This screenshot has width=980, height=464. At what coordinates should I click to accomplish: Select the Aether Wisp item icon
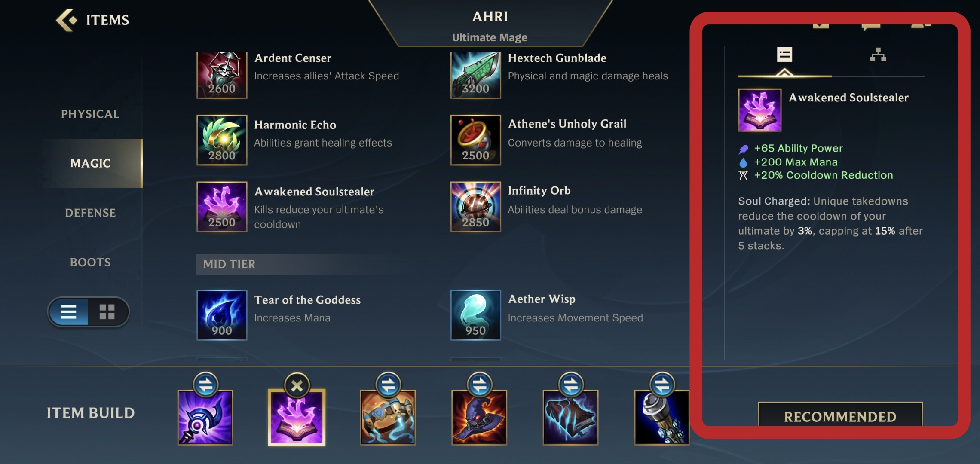[x=475, y=315]
